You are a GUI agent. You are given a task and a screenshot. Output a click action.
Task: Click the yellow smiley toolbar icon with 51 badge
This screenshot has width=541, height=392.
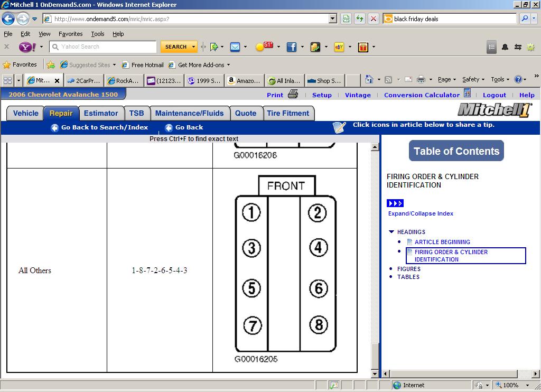tap(264, 46)
